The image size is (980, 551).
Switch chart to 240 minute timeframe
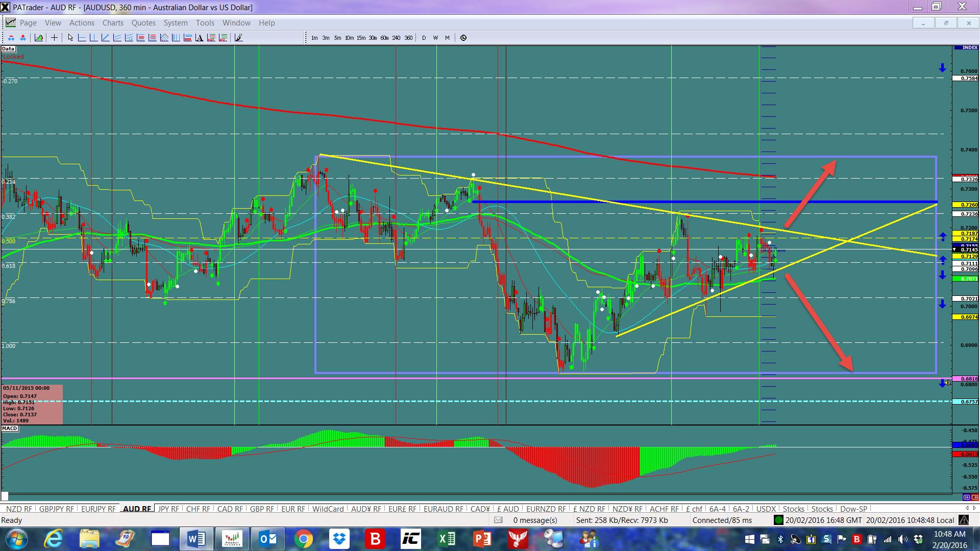tap(396, 38)
